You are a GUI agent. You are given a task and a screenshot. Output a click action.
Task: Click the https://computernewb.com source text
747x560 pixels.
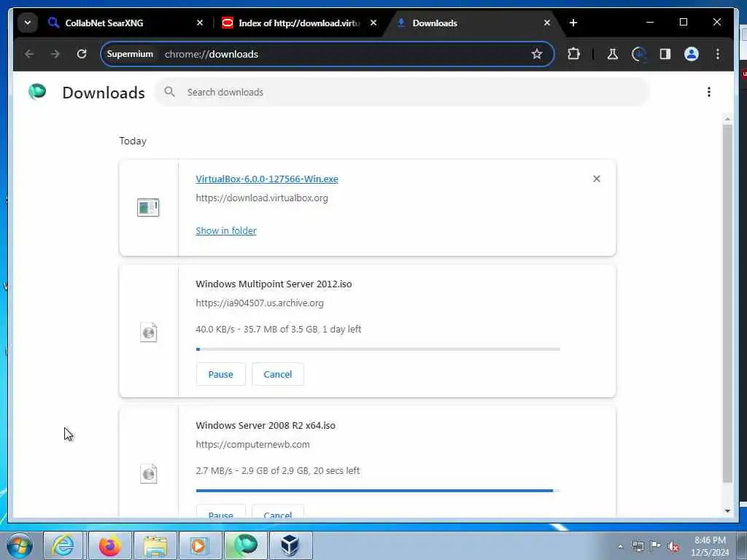point(252,444)
